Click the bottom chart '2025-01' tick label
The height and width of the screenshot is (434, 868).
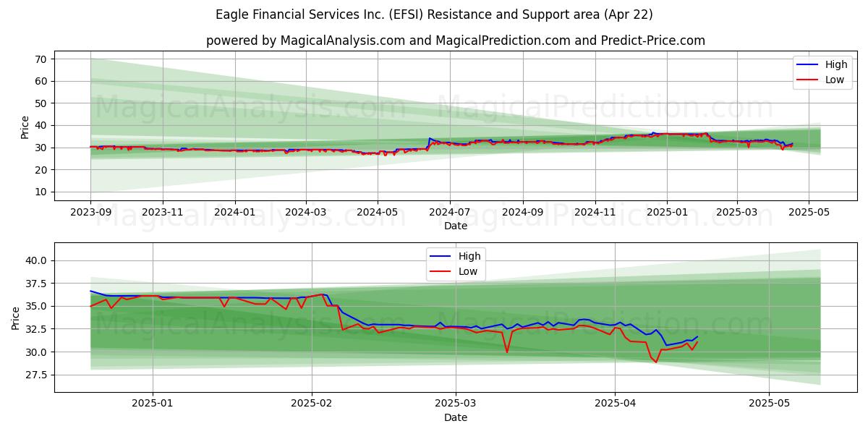tap(153, 404)
